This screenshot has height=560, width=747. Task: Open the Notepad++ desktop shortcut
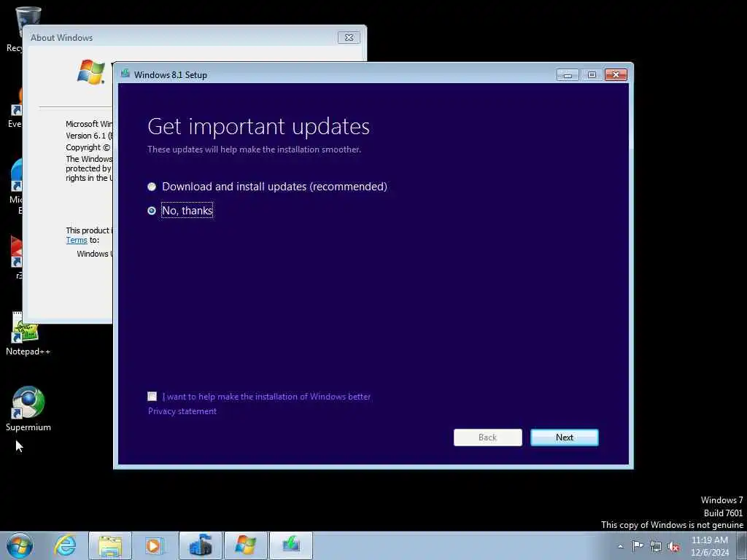tap(28, 333)
